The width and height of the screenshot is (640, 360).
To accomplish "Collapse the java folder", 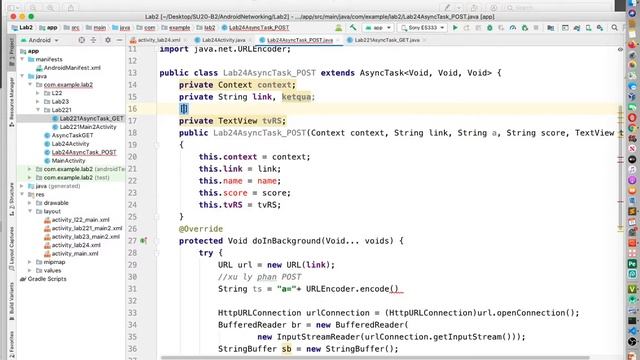I will pos(22,76).
